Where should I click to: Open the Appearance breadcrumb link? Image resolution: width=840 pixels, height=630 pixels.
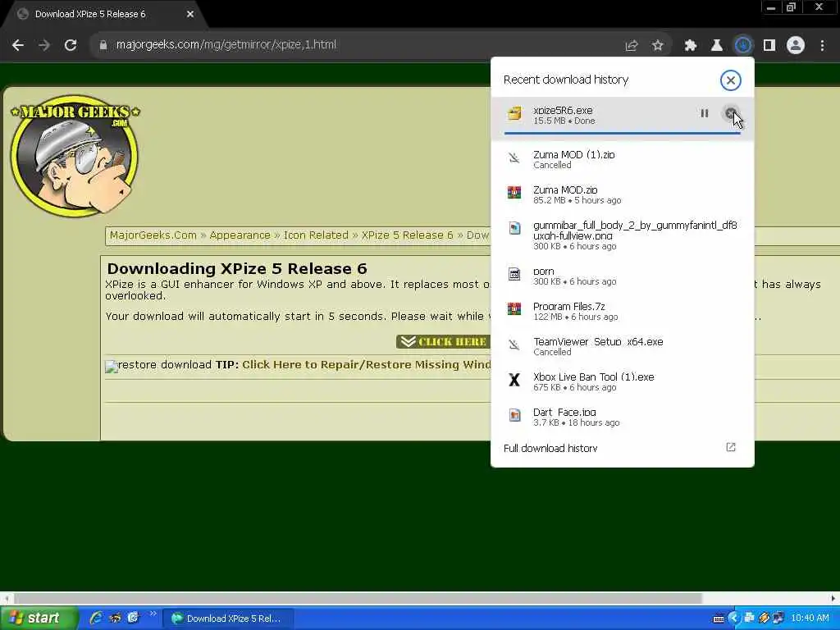click(x=240, y=235)
